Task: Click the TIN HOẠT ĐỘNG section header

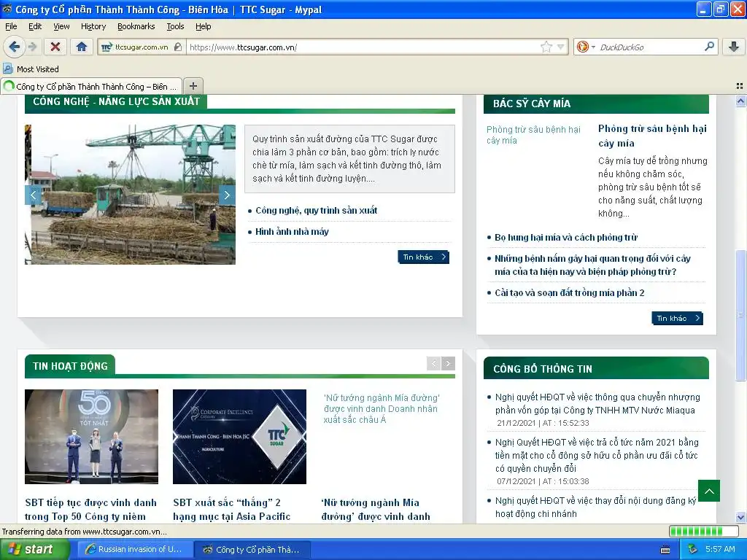Action: [70, 366]
